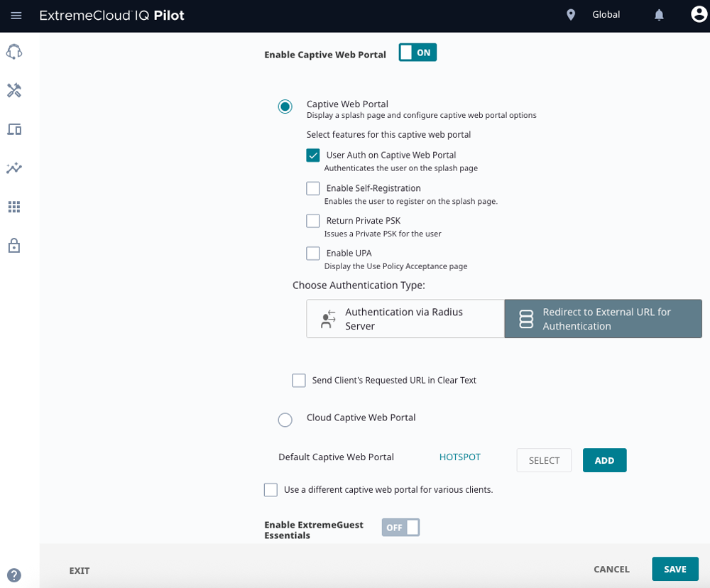Check the Enable Self-Registration box
This screenshot has height=588, width=710.
[313, 188]
